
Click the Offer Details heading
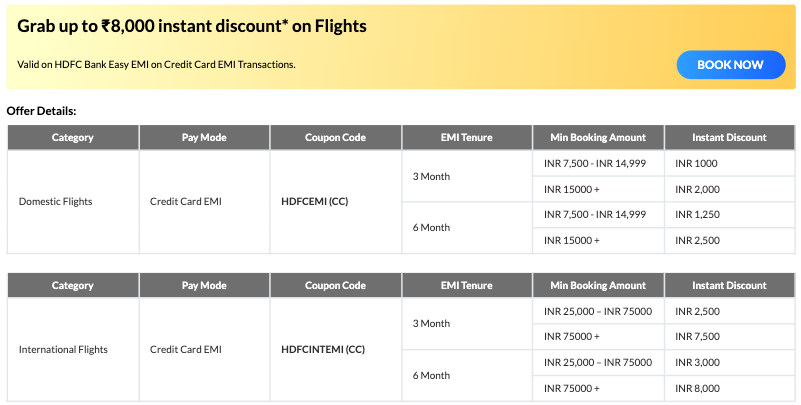tap(42, 111)
